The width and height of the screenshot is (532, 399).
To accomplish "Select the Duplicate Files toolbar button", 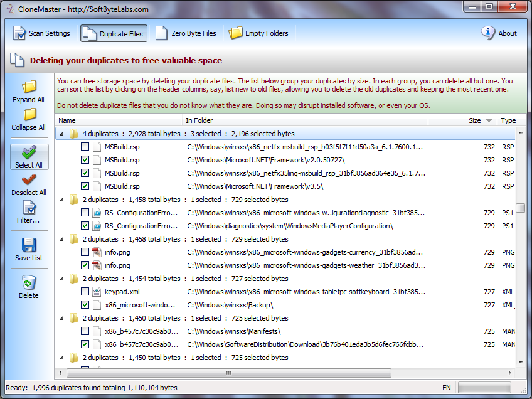I will [114, 33].
